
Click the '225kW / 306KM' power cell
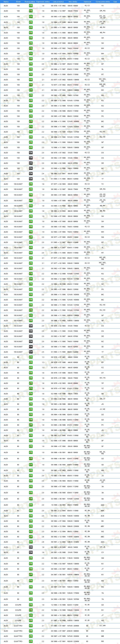click(x=73, y=631)
